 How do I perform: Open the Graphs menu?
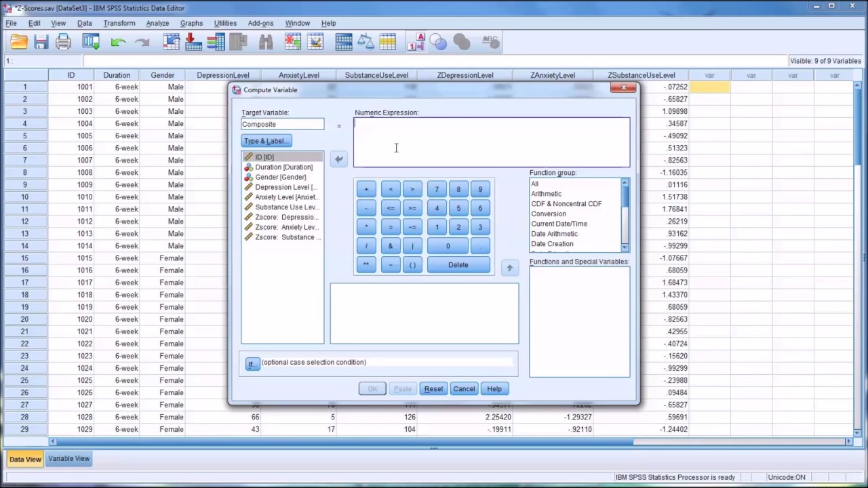[x=191, y=23]
